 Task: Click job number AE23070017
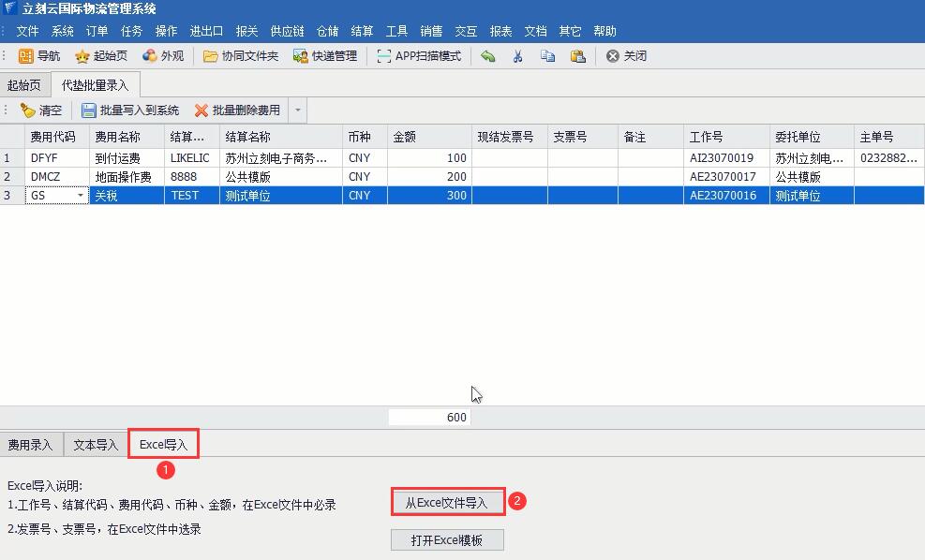click(x=727, y=177)
